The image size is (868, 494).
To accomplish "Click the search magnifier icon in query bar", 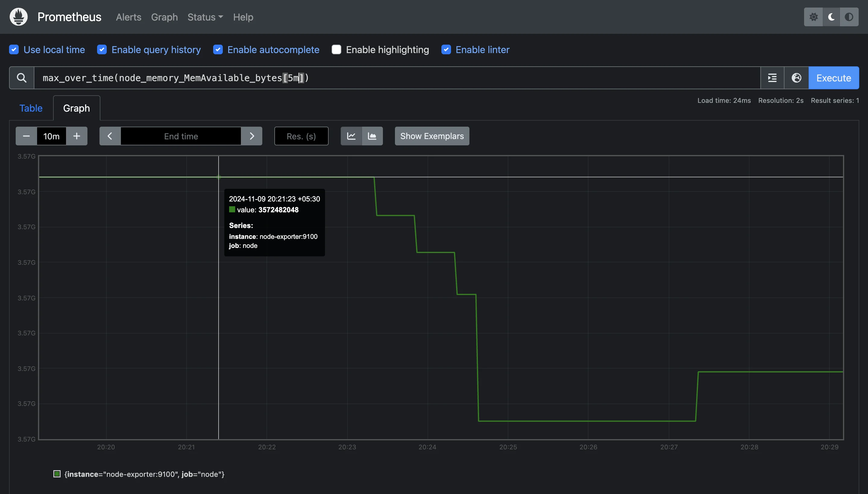I will [21, 78].
